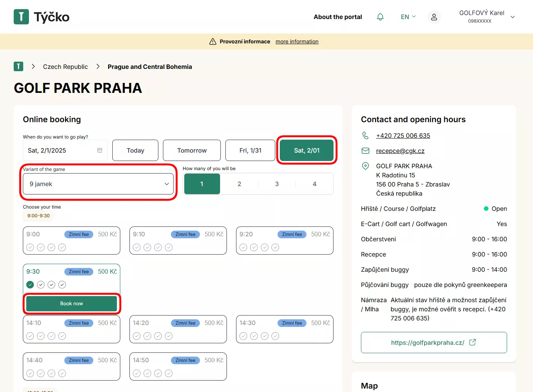
Task: Go to Czech Republic breadcrumb
Action: (x=65, y=67)
